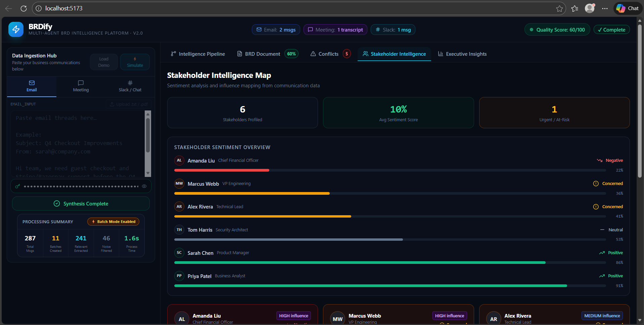Click the Upload .txt / .pdf icon

112,104
